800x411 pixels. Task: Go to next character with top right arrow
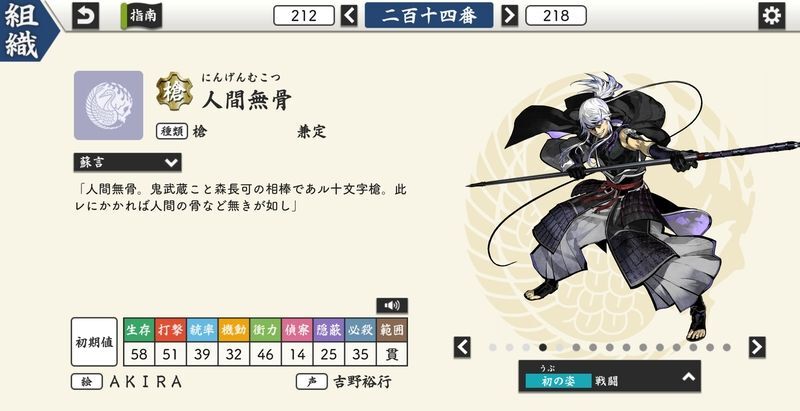509,15
